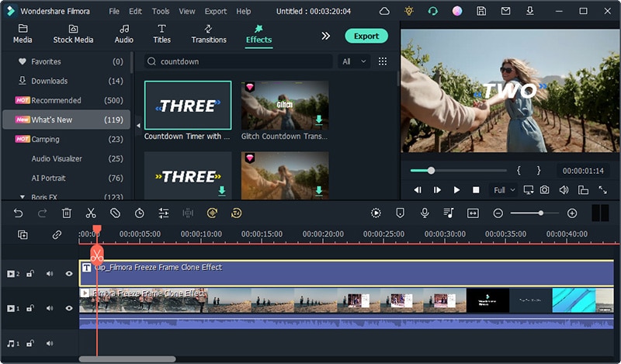The width and height of the screenshot is (621, 364).
Task: Switch effects to grid view icon
Action: tap(383, 61)
